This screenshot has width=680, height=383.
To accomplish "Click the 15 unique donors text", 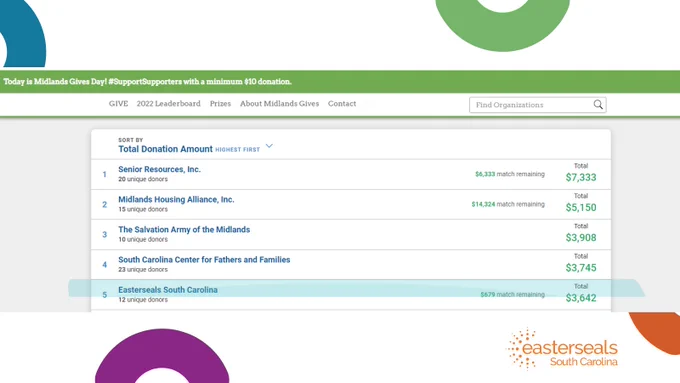I will [x=143, y=210].
